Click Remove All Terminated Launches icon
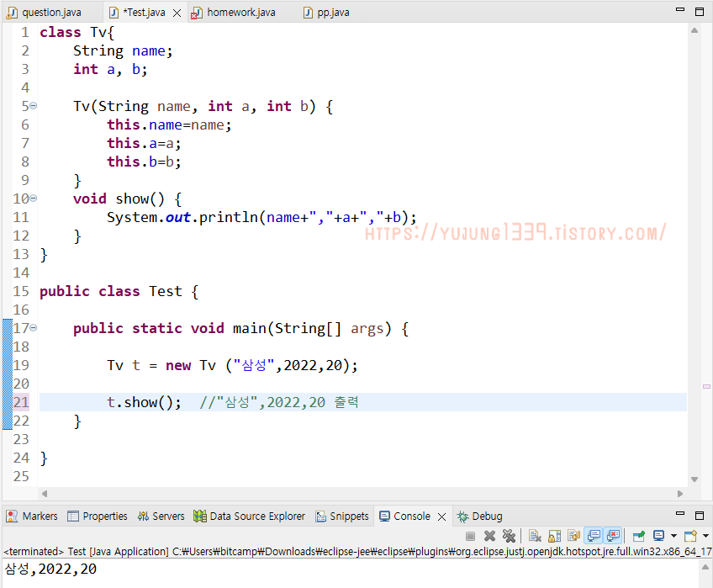Screen dimensions: 713x588 coord(509,536)
